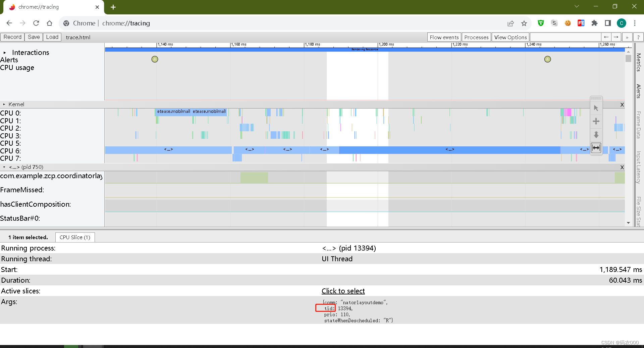644x348 pixels.
Task: Go back using browser back arrow
Action: (x=9, y=23)
